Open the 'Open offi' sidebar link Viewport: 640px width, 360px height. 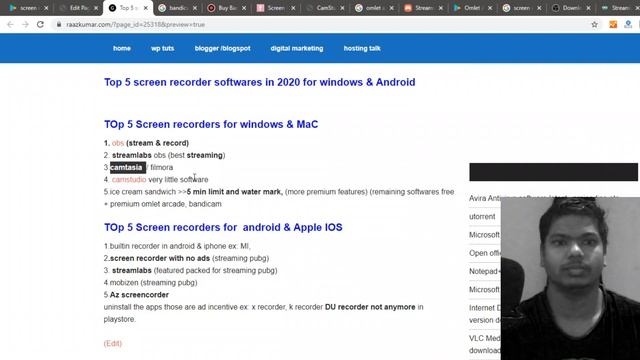484,253
